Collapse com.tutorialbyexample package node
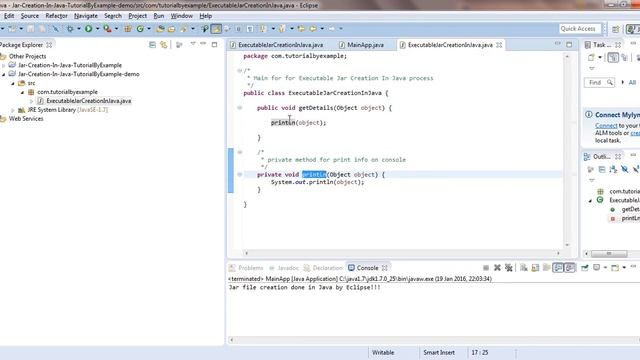The height and width of the screenshot is (360, 640). tap(22, 92)
